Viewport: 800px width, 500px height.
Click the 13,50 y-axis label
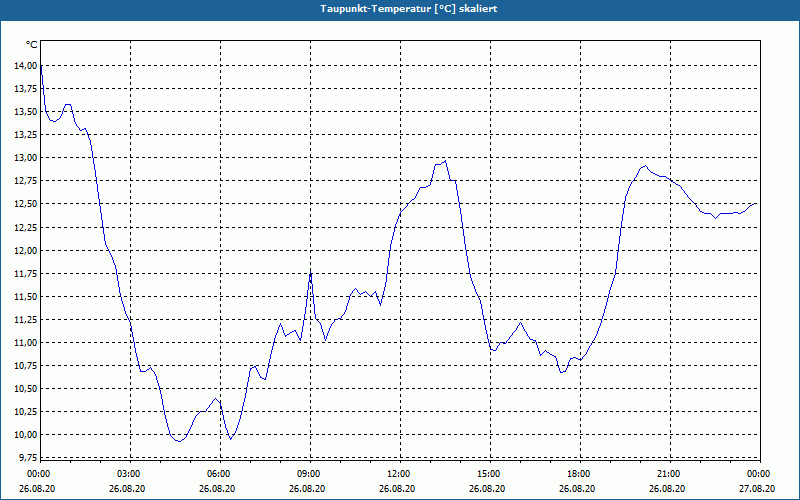pyautogui.click(x=26, y=112)
